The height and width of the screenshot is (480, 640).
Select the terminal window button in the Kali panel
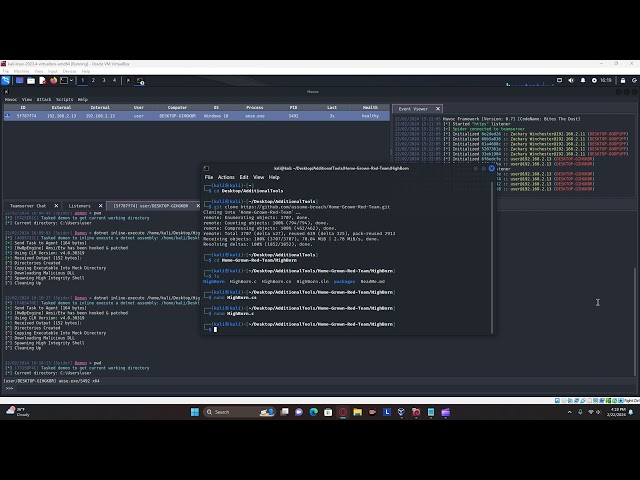pyautogui.click(x=140, y=81)
